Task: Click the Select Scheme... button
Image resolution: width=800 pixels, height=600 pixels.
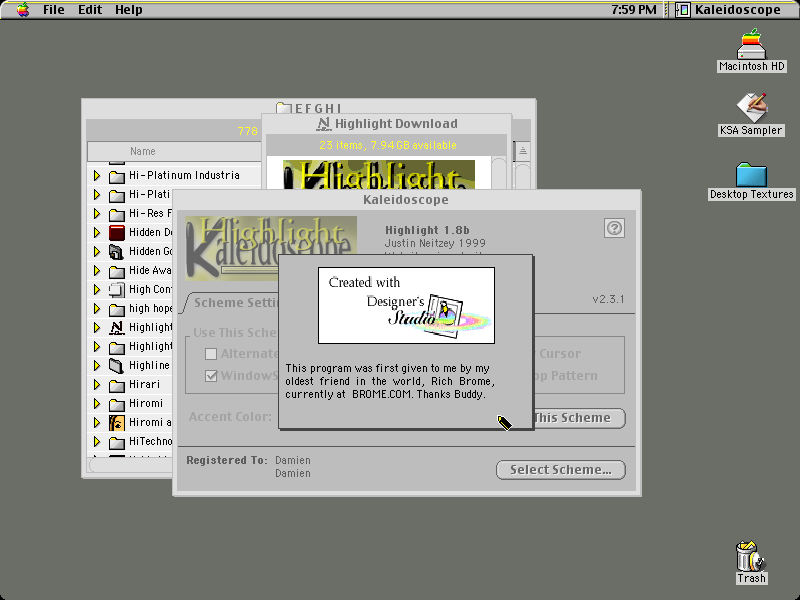Action: click(x=561, y=470)
